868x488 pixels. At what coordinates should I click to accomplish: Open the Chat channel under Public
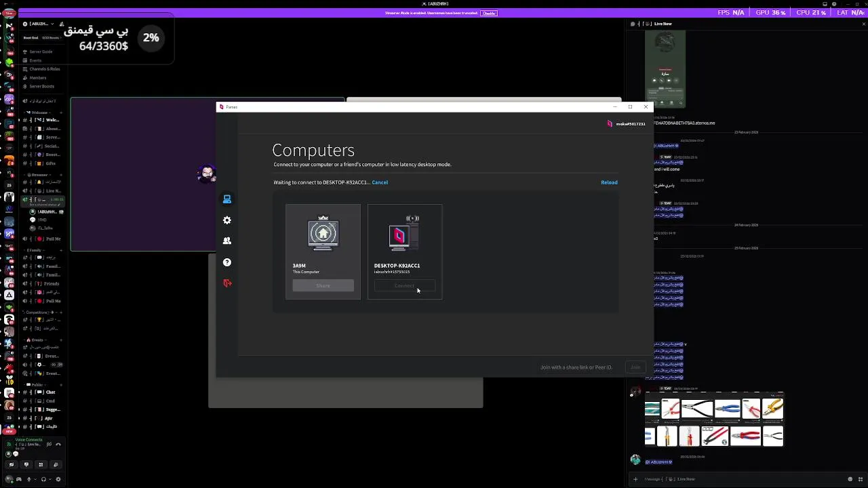pyautogui.click(x=44, y=392)
